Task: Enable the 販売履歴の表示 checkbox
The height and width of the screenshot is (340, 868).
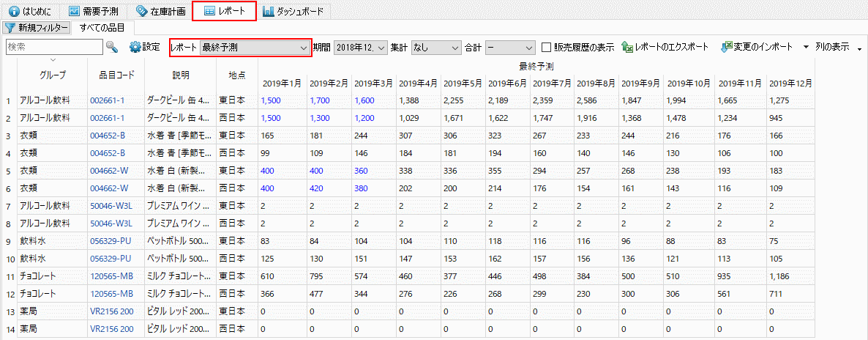Action: coord(547,48)
